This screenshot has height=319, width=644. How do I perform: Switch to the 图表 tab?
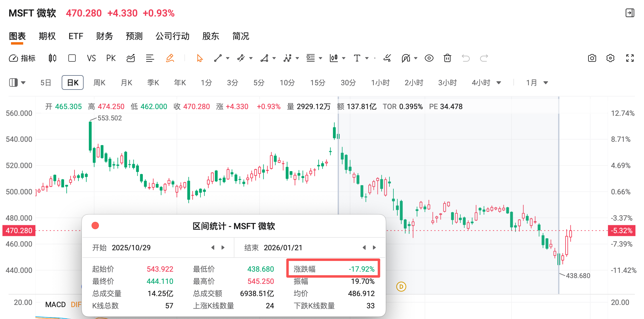pos(17,36)
